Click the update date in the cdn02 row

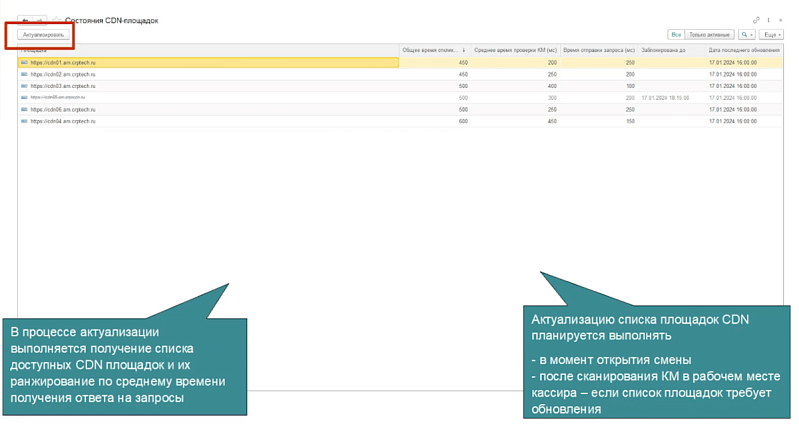point(733,74)
